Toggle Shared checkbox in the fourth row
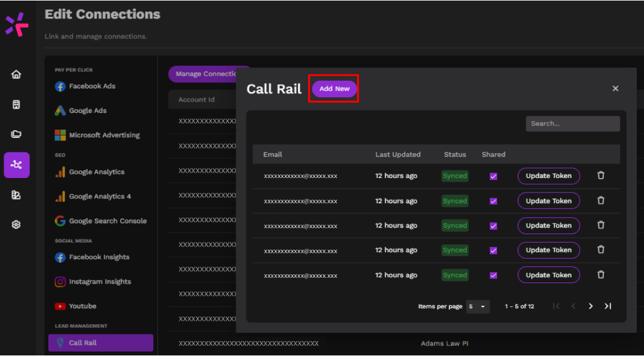The width and height of the screenshot is (644, 356). [493, 250]
